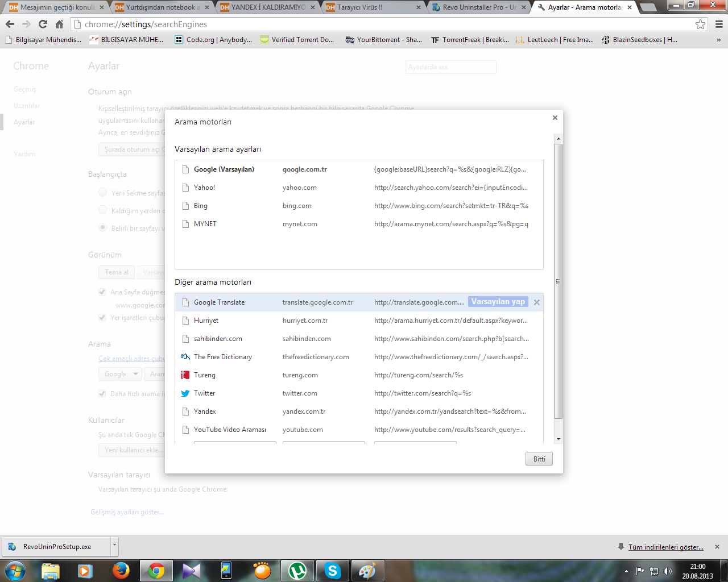Viewport: 728px width, 582px height.
Task: Open Visual Studio from the taskbar
Action: tap(191, 571)
